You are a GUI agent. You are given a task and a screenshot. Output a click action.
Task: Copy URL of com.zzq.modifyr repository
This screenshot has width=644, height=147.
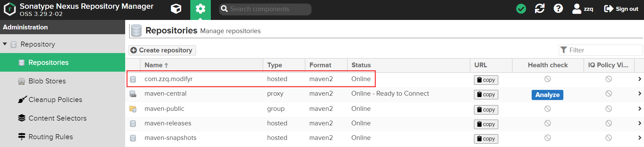click(486, 80)
